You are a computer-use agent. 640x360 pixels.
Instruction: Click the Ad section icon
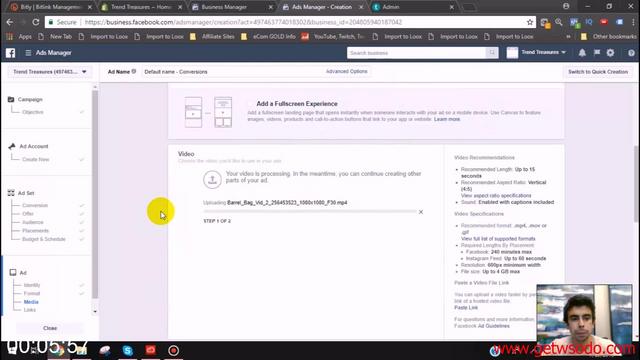click(13, 272)
